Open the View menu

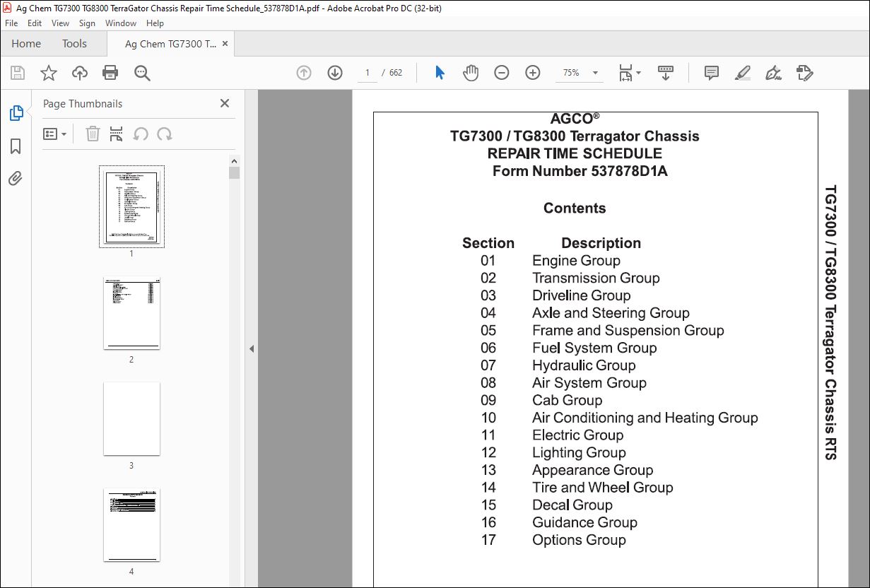60,23
